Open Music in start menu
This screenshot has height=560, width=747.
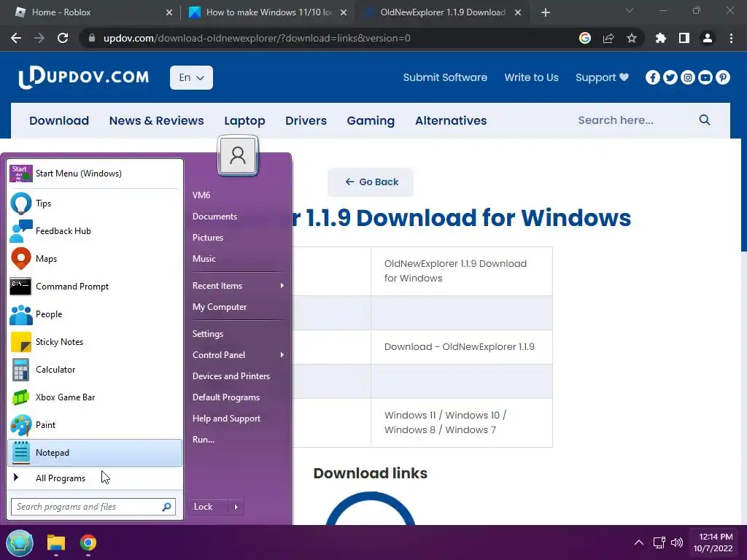204,259
